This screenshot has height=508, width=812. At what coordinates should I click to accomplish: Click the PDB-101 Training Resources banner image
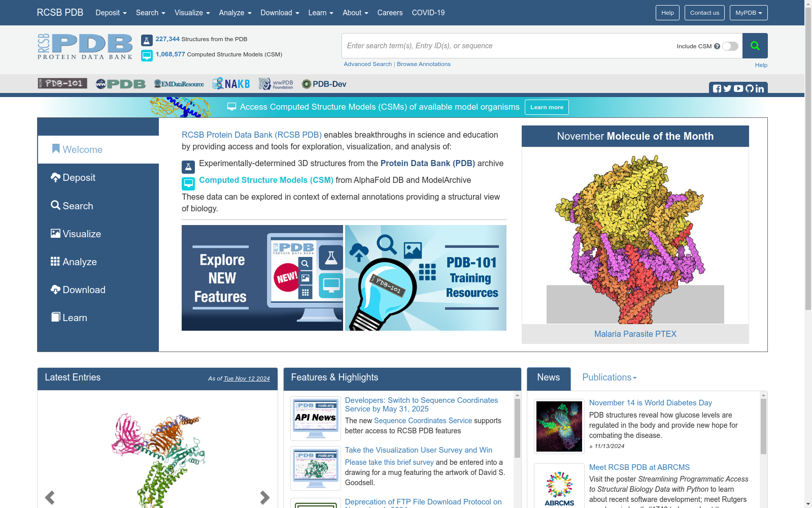pyautogui.click(x=426, y=278)
